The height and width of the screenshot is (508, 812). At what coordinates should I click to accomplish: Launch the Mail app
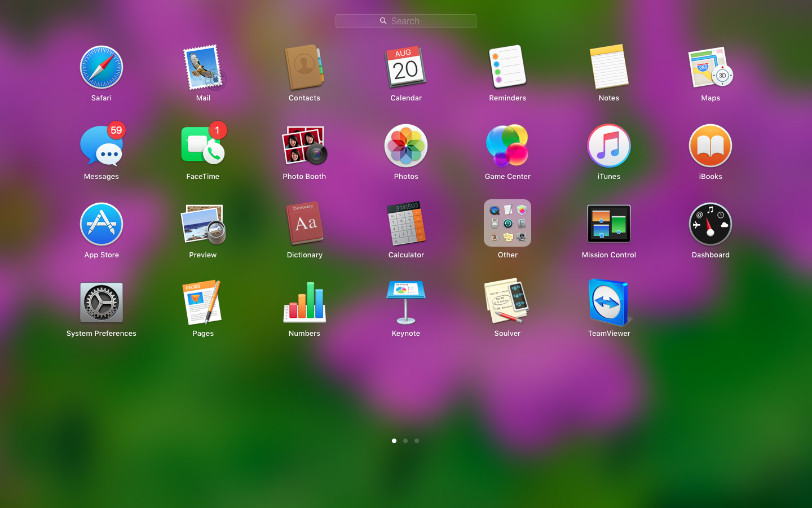pyautogui.click(x=203, y=68)
